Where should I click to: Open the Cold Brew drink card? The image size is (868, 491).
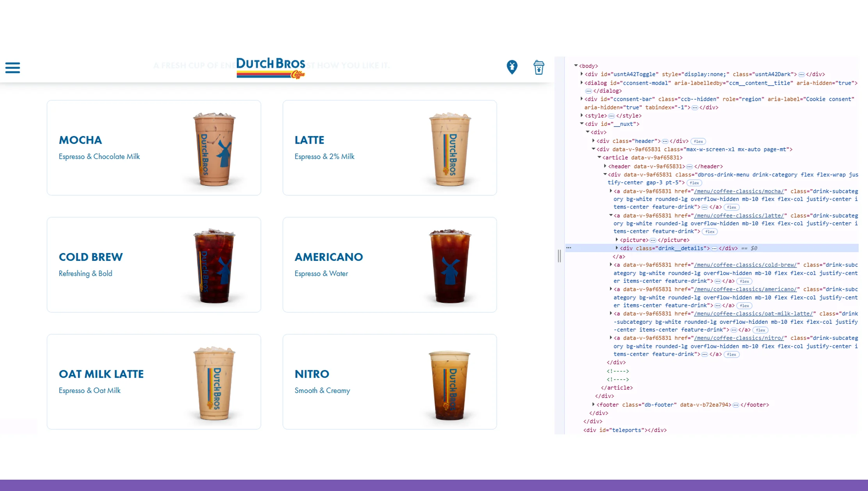click(153, 265)
